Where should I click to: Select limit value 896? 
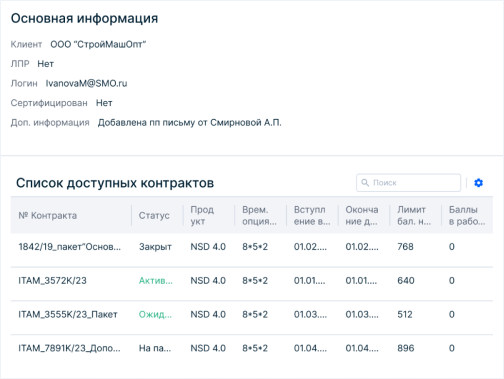[406, 348]
